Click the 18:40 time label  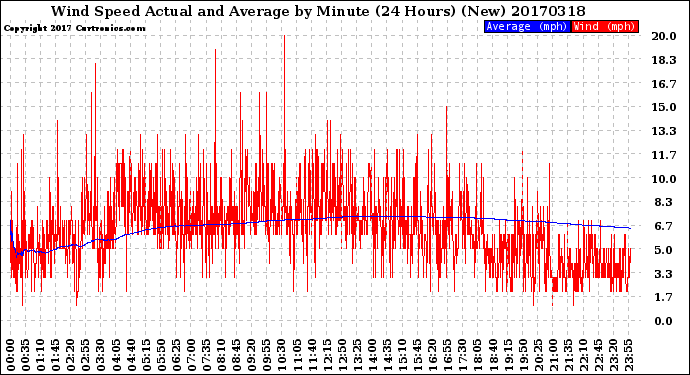493,355
